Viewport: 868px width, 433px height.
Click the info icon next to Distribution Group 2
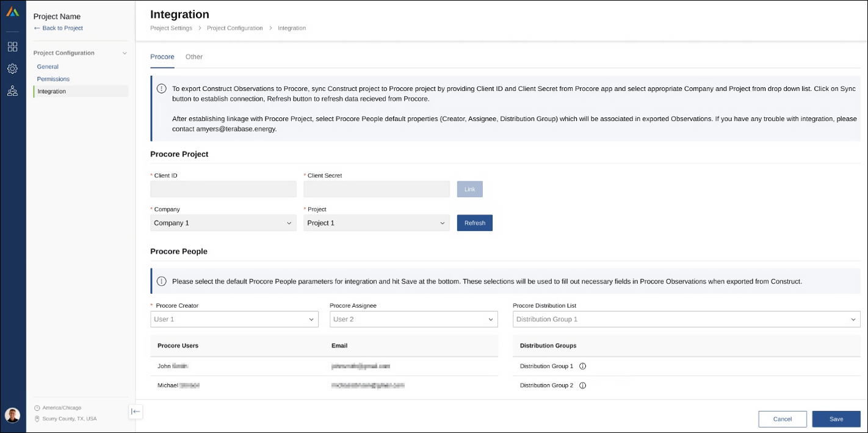point(582,385)
